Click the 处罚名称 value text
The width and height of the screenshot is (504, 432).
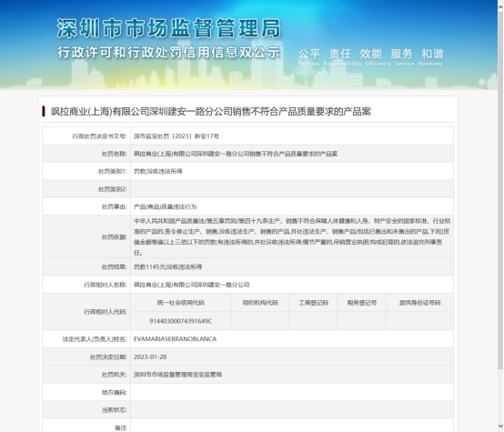pyautogui.click(x=236, y=154)
